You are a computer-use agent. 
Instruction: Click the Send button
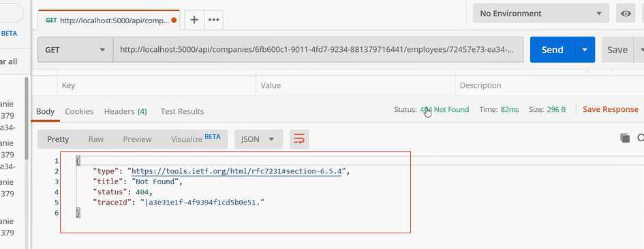click(553, 50)
